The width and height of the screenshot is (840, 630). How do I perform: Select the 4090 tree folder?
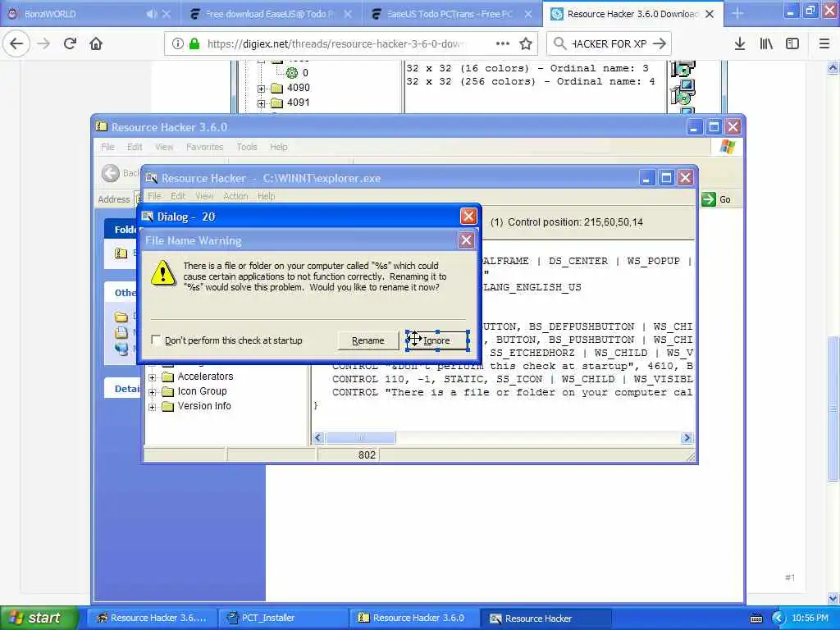point(299,88)
